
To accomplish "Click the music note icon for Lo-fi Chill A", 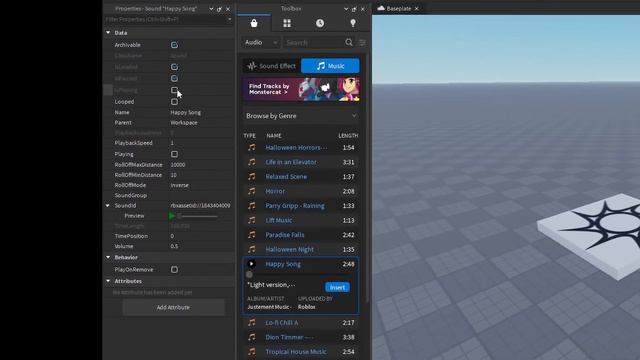I will [x=252, y=322].
